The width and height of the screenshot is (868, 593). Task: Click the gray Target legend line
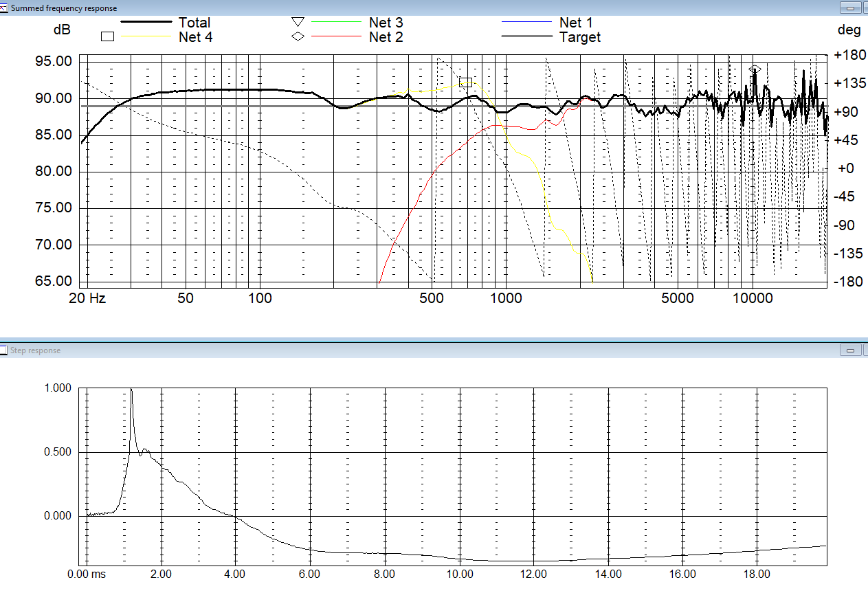point(527,37)
